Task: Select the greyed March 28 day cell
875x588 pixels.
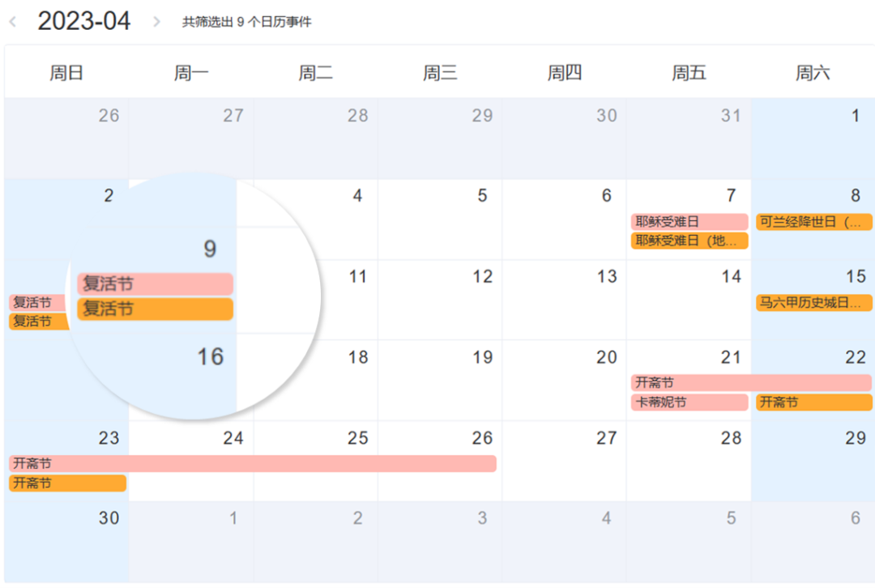Action: click(x=315, y=138)
